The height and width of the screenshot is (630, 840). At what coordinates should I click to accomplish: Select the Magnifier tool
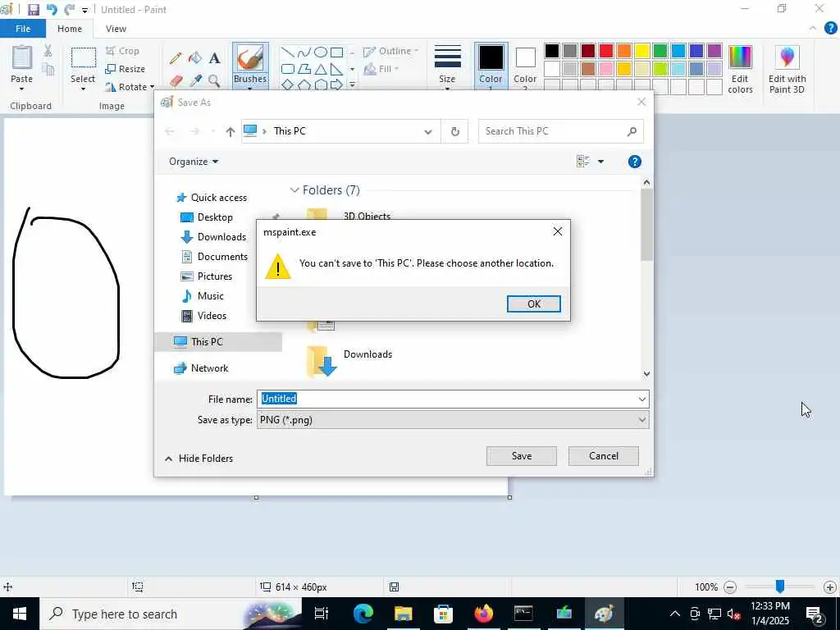214,81
